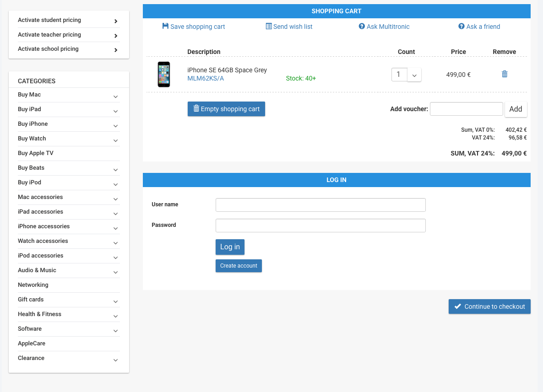The image size is (543, 392).
Task: Expand the Watch accessories chevron
Action: coord(116,243)
